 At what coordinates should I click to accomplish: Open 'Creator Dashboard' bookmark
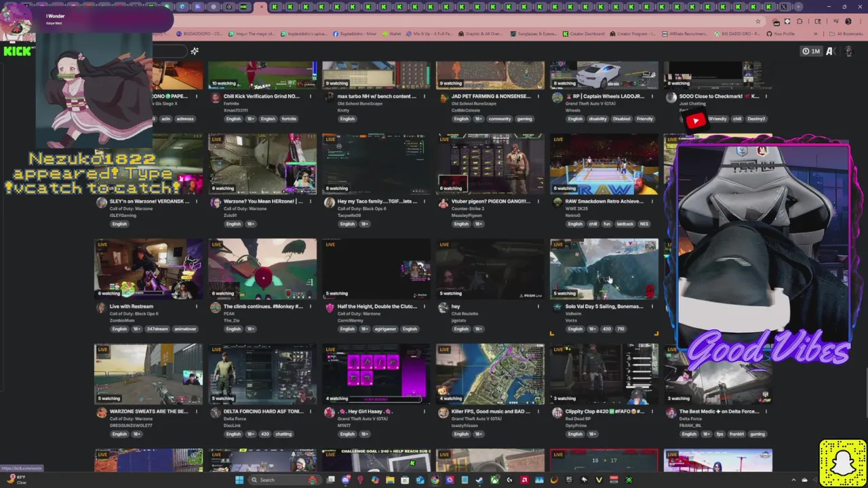[583, 33]
